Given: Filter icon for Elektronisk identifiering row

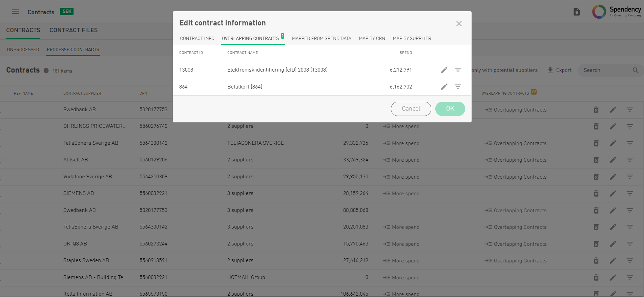Looking at the screenshot, I should click(458, 70).
